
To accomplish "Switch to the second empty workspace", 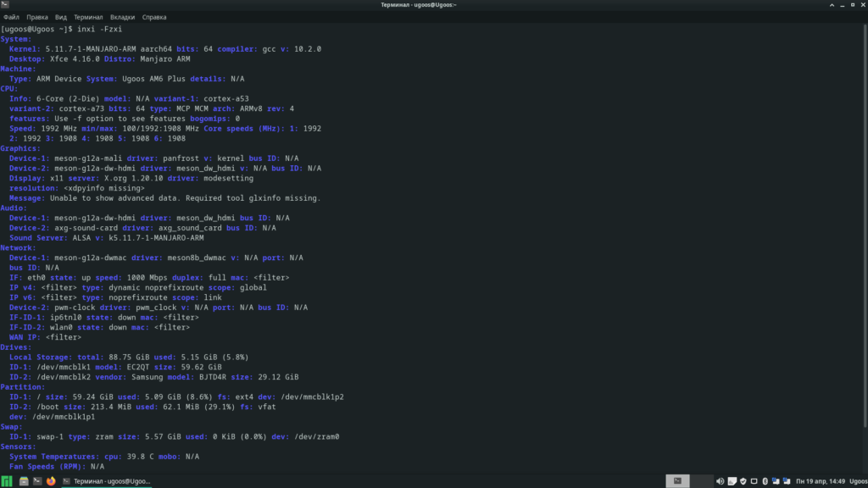I will click(702, 480).
